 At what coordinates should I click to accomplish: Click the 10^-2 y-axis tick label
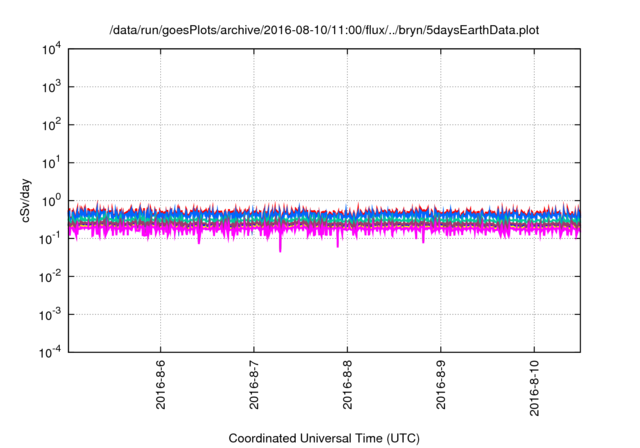coord(50,277)
